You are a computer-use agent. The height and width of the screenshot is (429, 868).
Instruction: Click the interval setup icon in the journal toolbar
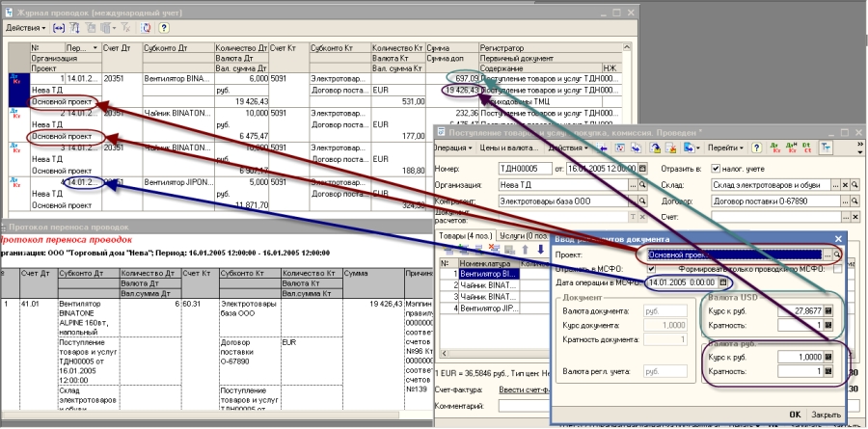point(58,27)
